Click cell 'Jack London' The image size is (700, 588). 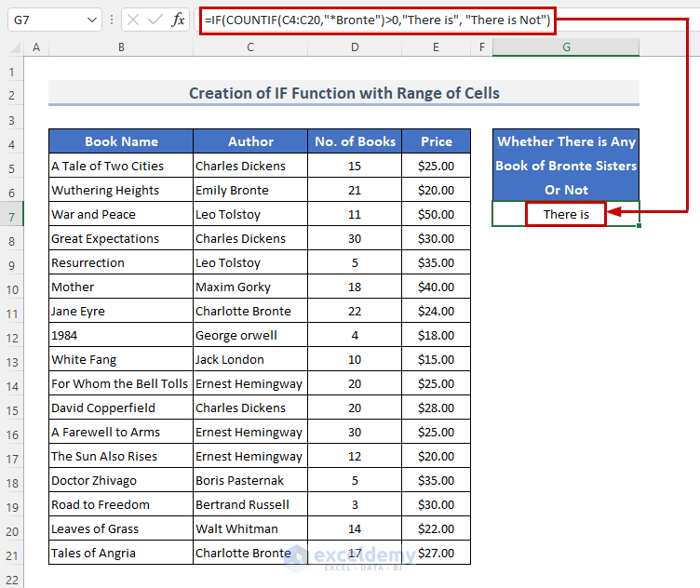click(x=250, y=359)
